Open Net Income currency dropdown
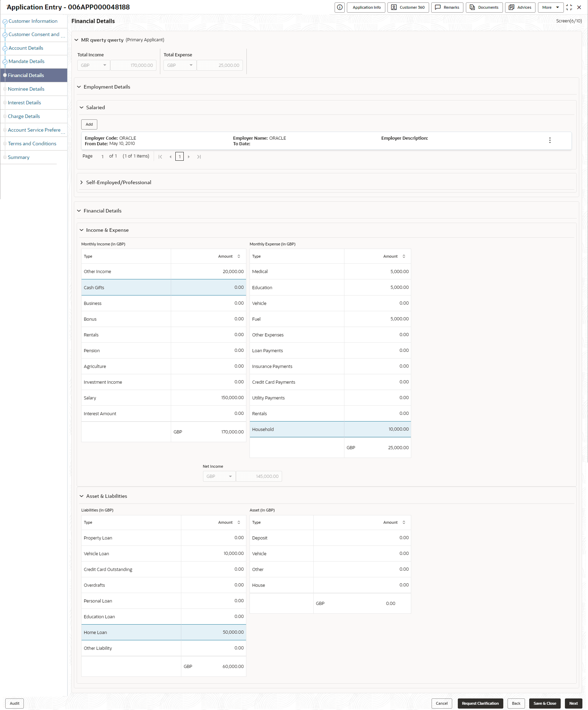The image size is (588, 710). [219, 476]
